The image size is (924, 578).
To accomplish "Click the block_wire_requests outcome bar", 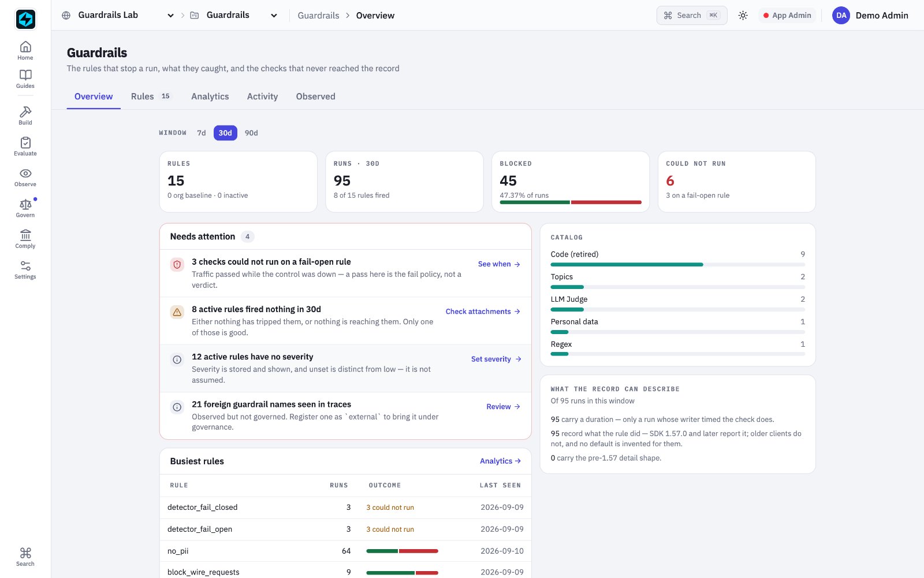I will point(402,573).
